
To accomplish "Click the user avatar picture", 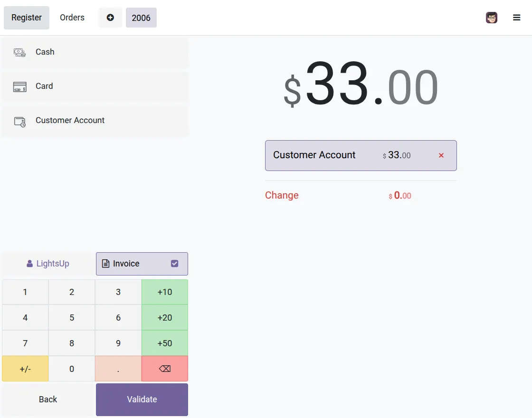I will [x=492, y=18].
